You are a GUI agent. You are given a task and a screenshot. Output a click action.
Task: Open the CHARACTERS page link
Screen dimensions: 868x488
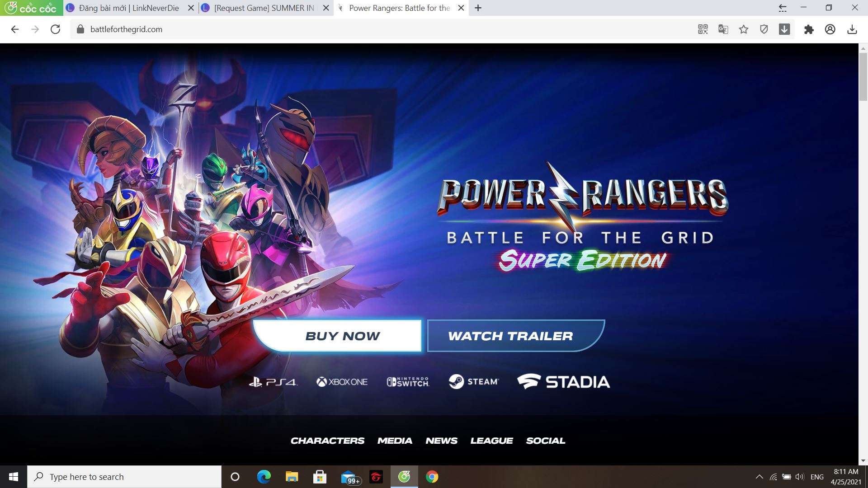tap(327, 441)
